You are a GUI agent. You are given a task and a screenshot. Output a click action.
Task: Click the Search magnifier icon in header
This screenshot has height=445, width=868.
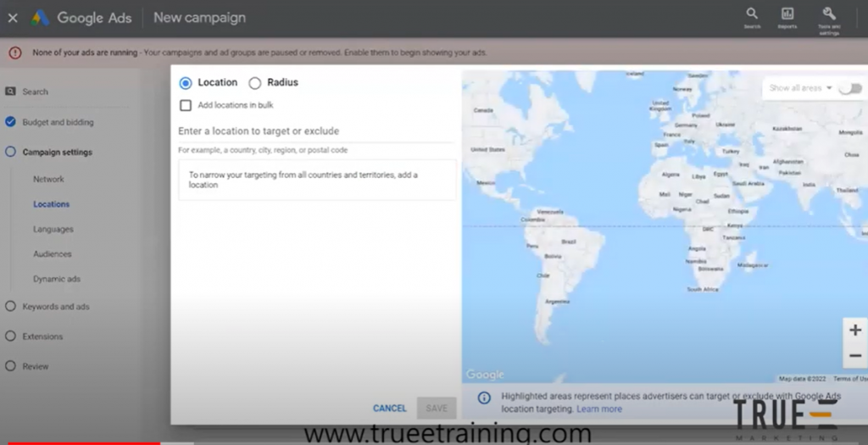tap(751, 14)
